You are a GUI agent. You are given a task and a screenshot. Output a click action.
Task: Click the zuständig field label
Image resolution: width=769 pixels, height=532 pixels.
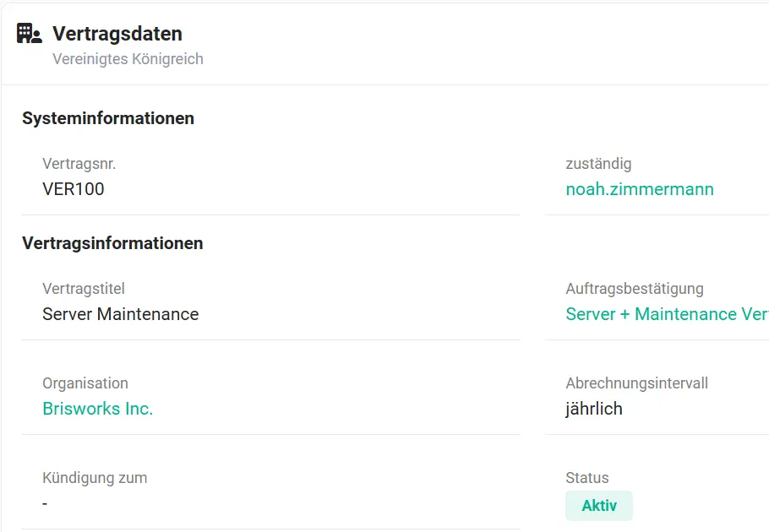pyautogui.click(x=598, y=164)
